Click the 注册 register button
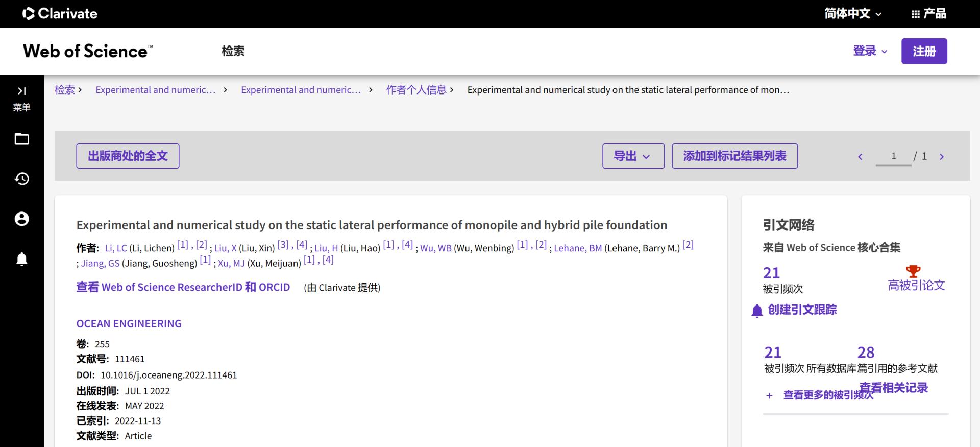Screen dimensions: 980x447 click(924, 51)
